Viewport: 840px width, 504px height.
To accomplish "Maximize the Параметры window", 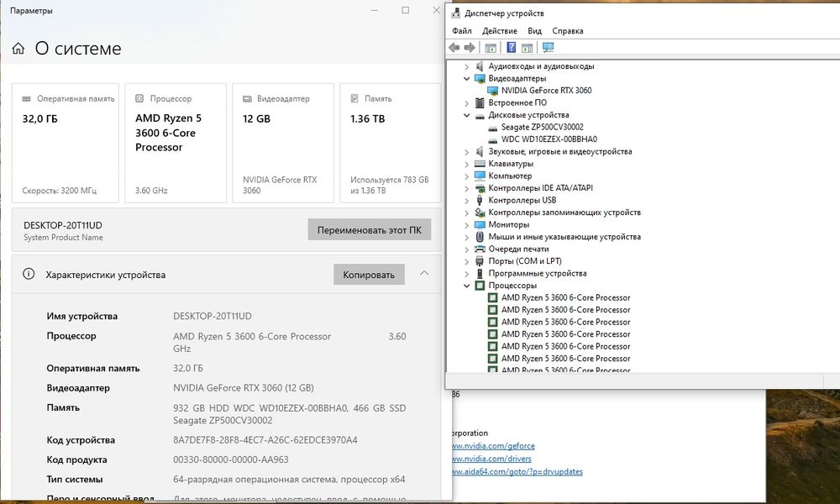I will [406, 10].
